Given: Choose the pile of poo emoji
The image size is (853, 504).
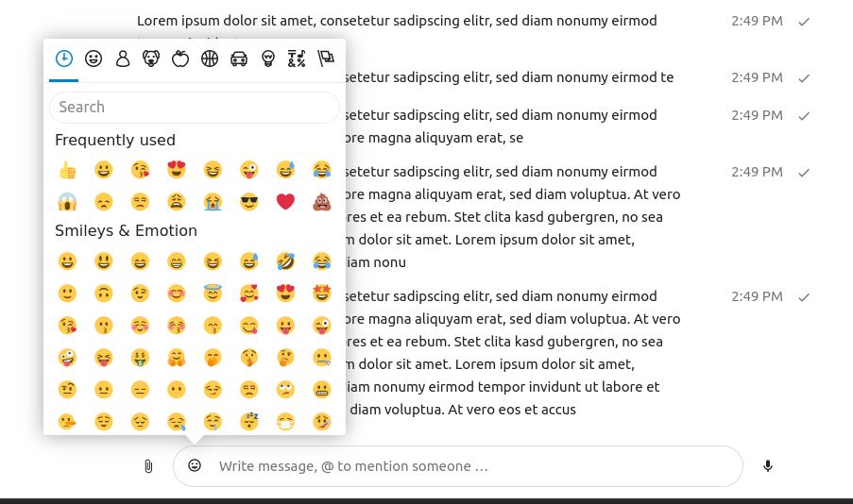Looking at the screenshot, I should (x=322, y=201).
